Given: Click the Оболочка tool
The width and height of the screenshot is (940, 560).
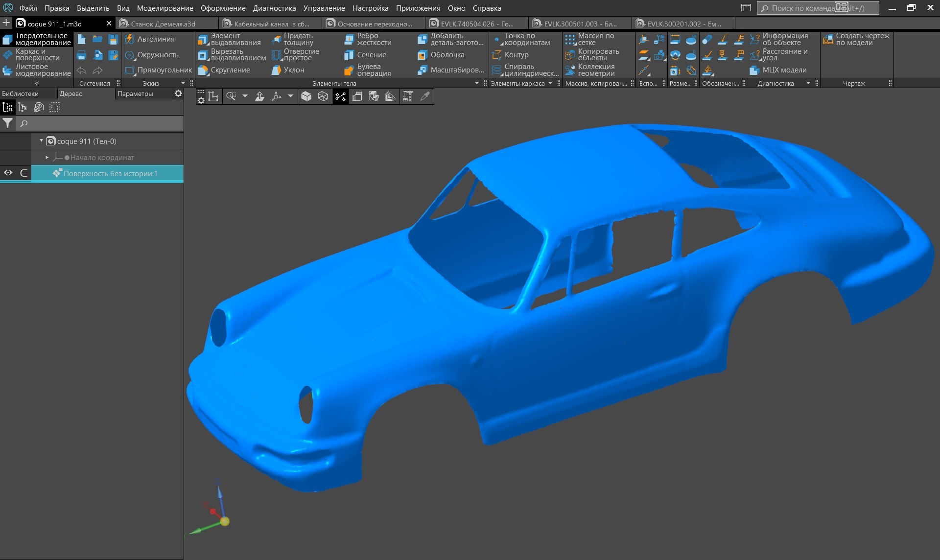Looking at the screenshot, I should point(441,55).
